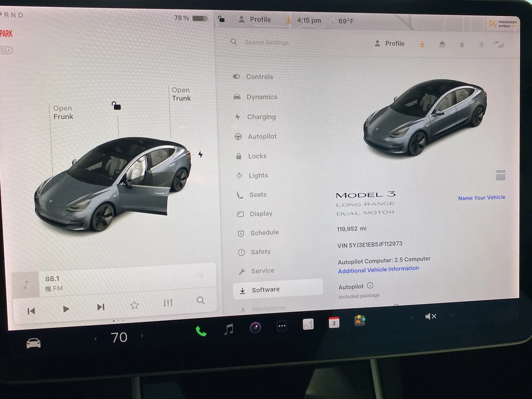
Task: Click Additional Vehicle Information link
Action: pos(378,270)
